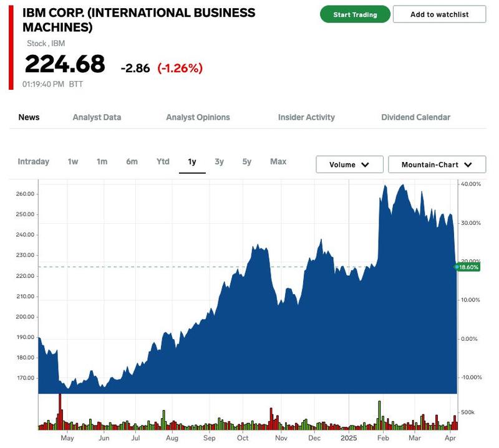Open the Analyst Opinions tab
The image size is (499, 448).
198,117
